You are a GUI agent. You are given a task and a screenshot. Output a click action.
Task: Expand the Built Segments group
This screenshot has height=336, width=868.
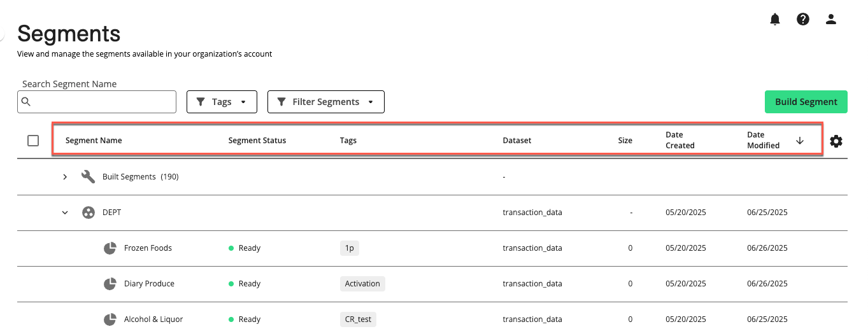65,177
